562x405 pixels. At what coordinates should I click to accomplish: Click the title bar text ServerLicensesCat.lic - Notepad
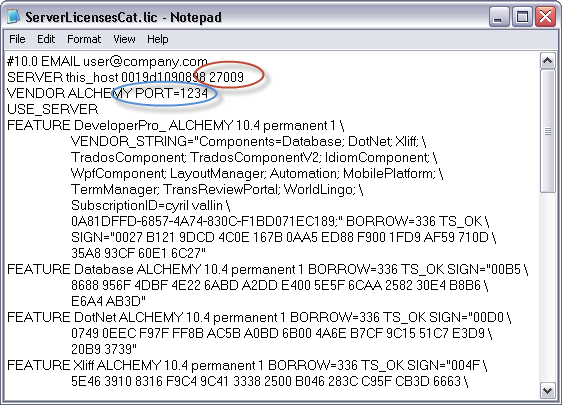pos(123,17)
